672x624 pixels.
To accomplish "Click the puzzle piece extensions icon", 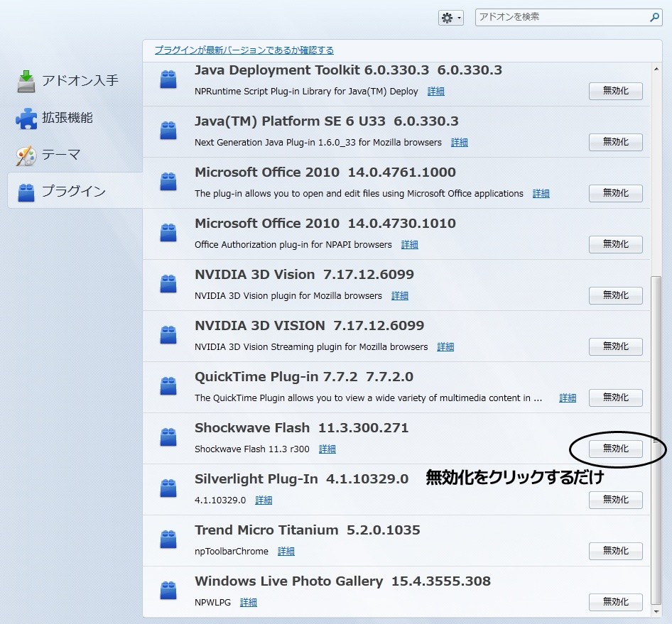I will pyautogui.click(x=26, y=119).
